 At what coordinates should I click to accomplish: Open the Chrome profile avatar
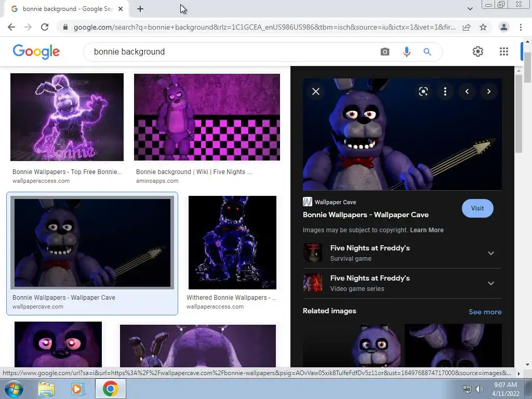[504, 27]
